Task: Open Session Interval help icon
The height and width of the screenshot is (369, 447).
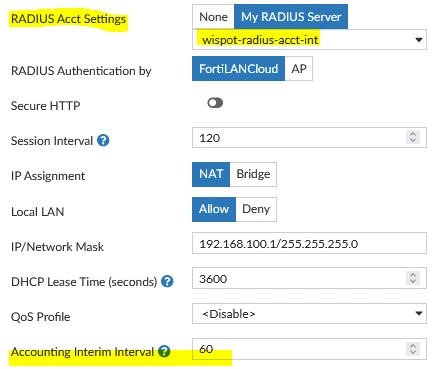Action: [103, 141]
